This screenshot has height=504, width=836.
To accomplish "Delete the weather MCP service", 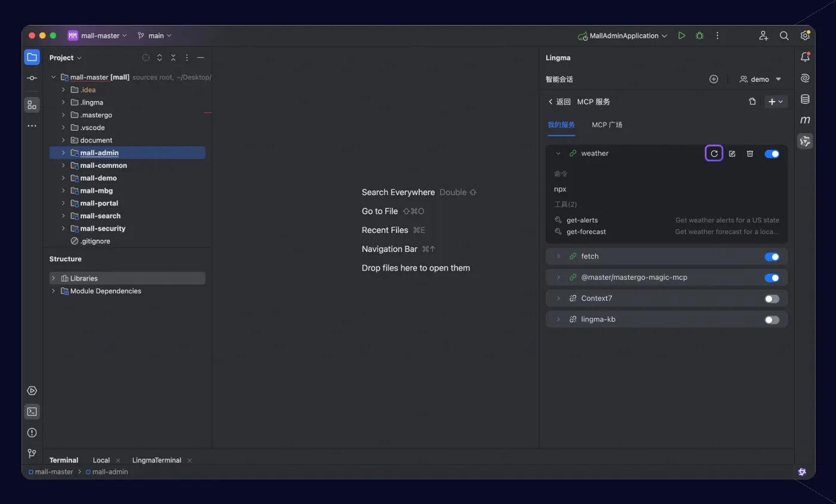I will [x=750, y=153].
